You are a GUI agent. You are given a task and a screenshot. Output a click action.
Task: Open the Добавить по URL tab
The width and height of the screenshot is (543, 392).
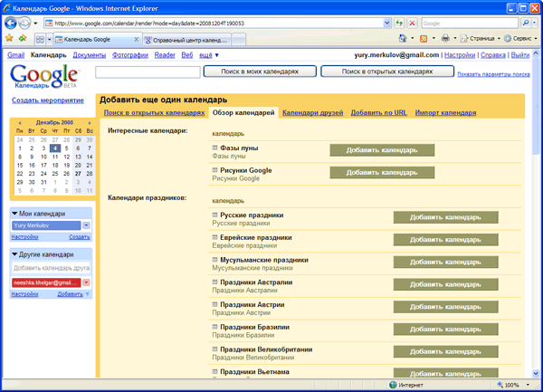(379, 112)
